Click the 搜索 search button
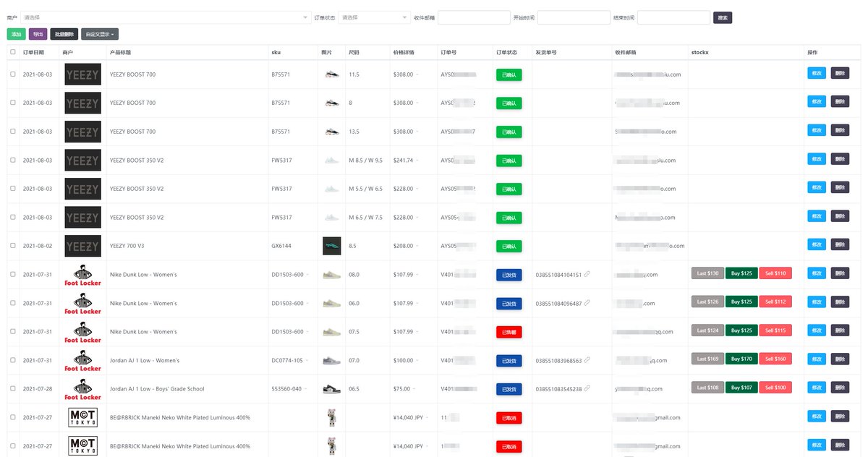This screenshot has height=457, width=868. coord(723,17)
